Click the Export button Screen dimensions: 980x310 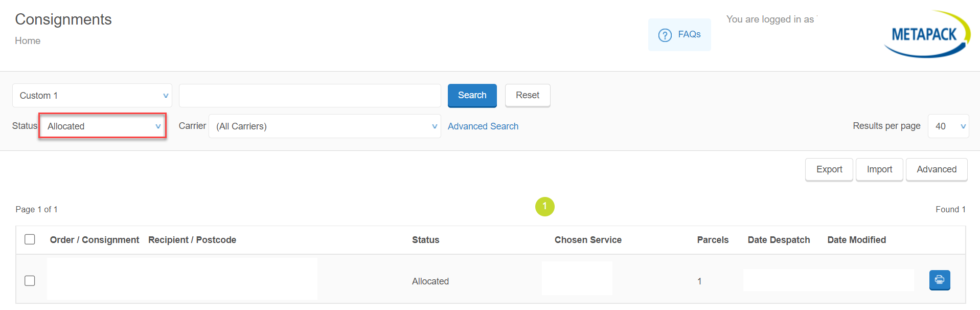coord(829,169)
